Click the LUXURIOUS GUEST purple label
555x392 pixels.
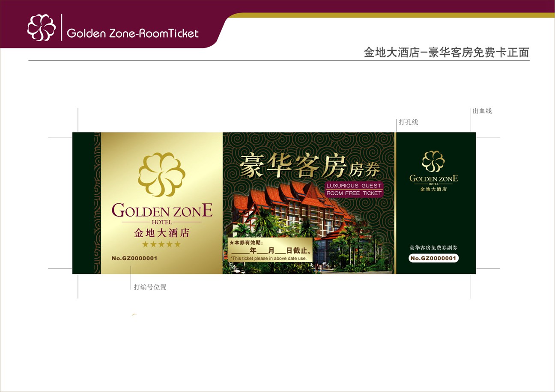click(354, 186)
